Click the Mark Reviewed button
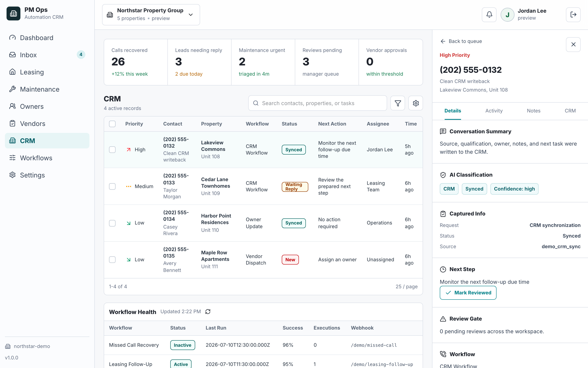Image resolution: width=588 pixels, height=368 pixels. (468, 293)
